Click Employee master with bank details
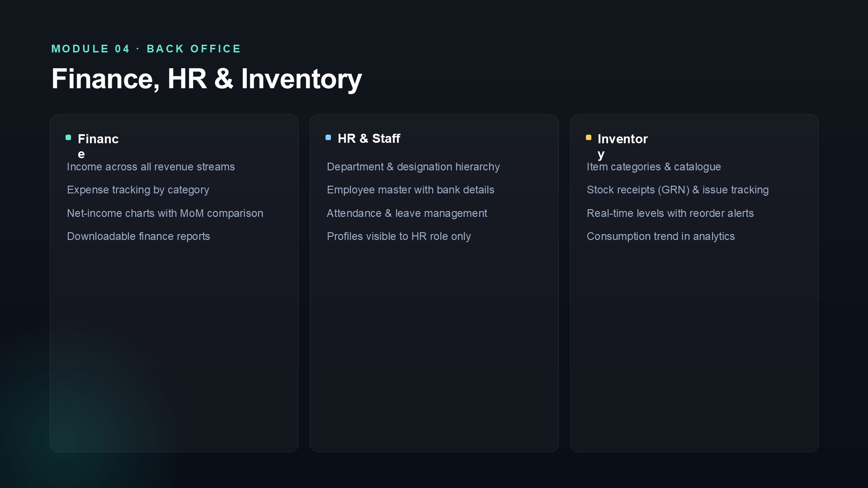The height and width of the screenshot is (488, 868). (410, 190)
